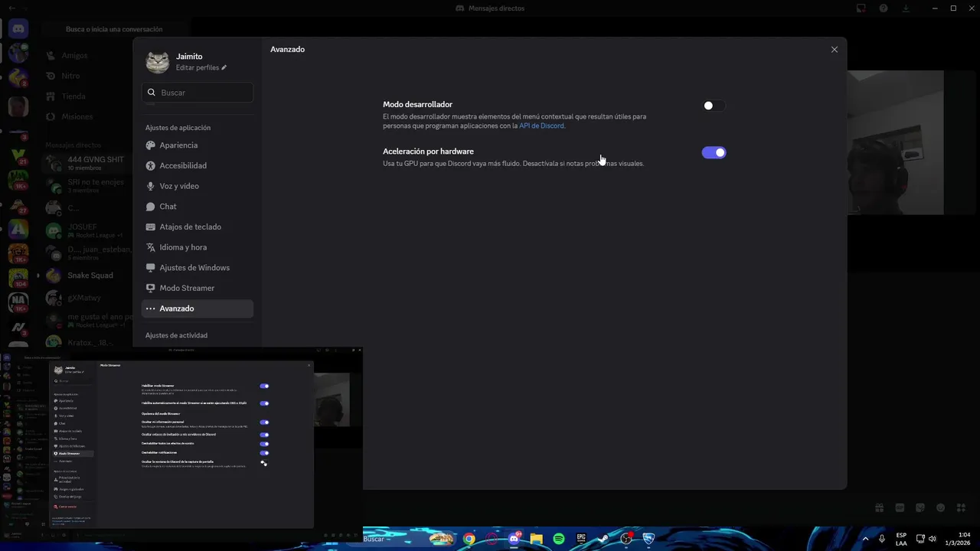This screenshot has width=980, height=551.
Task: Click the back arrow in Discord title bar
Action: pos(12,8)
